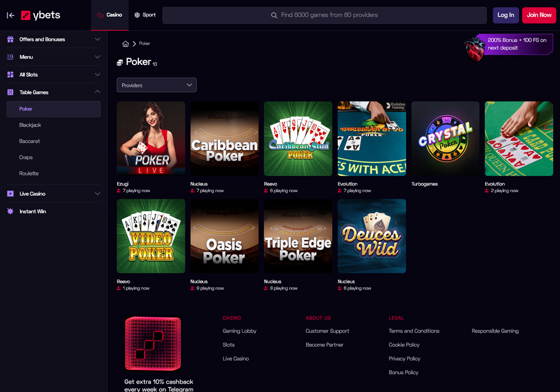
Task: Expand the Offers and Bonuses section
Action: [97, 39]
